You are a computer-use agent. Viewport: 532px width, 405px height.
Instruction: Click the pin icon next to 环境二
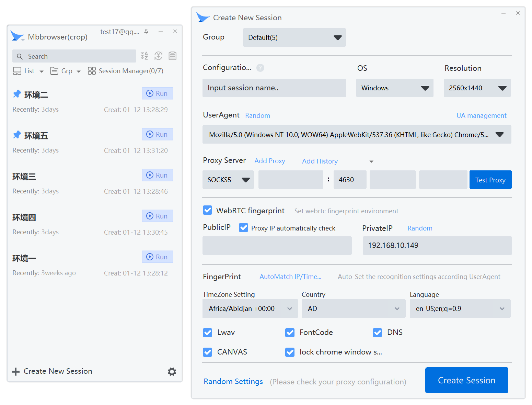pos(17,94)
